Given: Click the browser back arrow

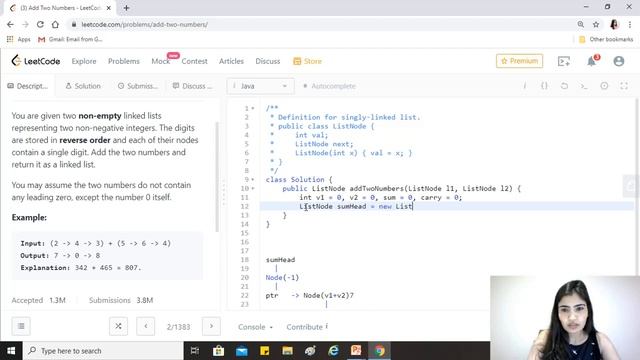Looking at the screenshot, I should coord(10,24).
